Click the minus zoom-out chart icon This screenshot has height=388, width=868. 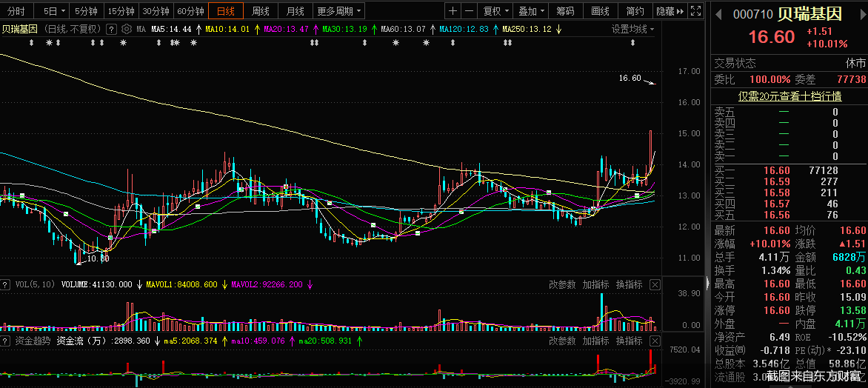tap(469, 10)
